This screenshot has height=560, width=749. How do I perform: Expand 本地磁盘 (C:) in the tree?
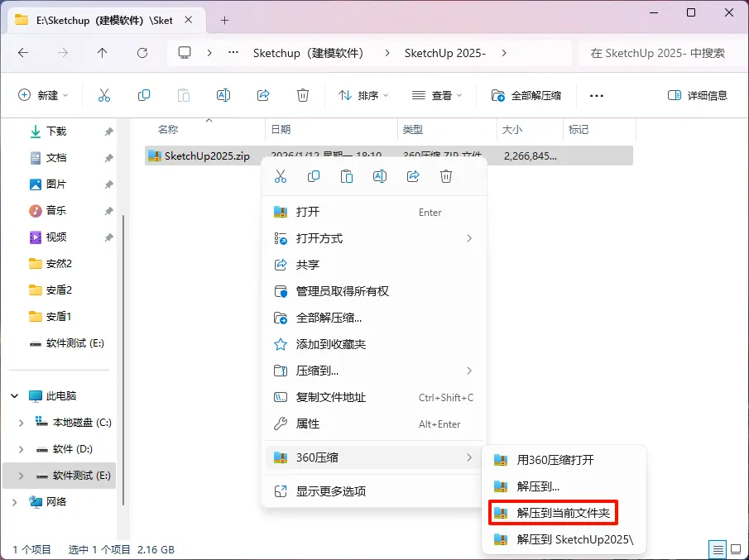(21, 423)
